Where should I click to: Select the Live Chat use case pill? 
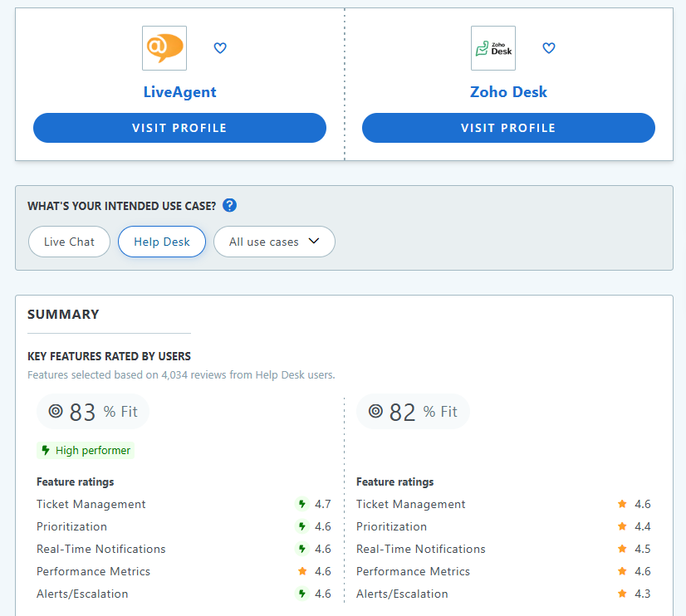click(69, 241)
